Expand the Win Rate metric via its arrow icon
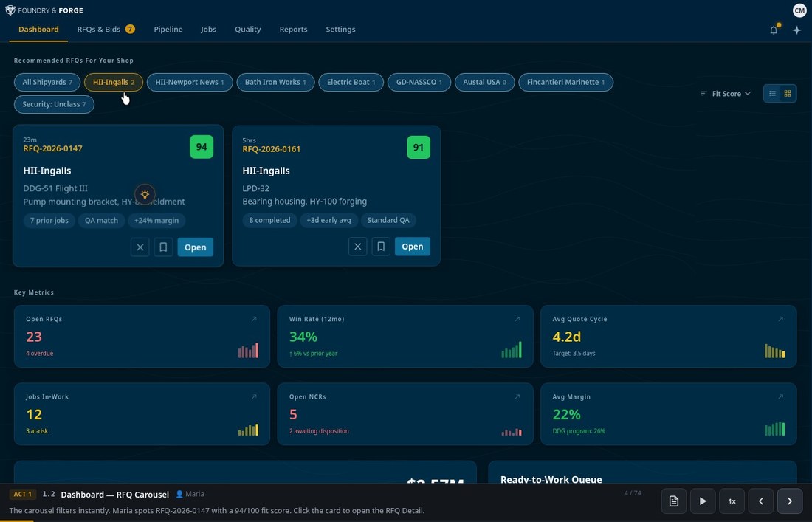The width and height of the screenshot is (812, 522). pyautogui.click(x=517, y=319)
